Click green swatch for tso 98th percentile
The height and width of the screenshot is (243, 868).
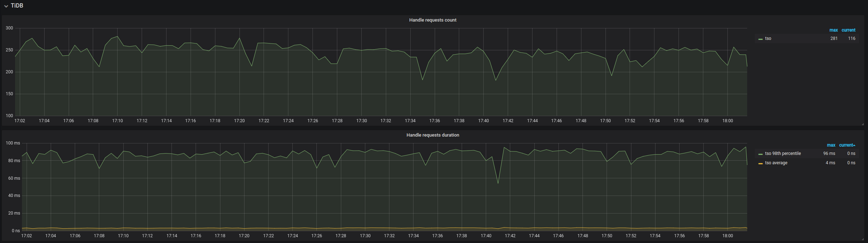[x=760, y=154]
